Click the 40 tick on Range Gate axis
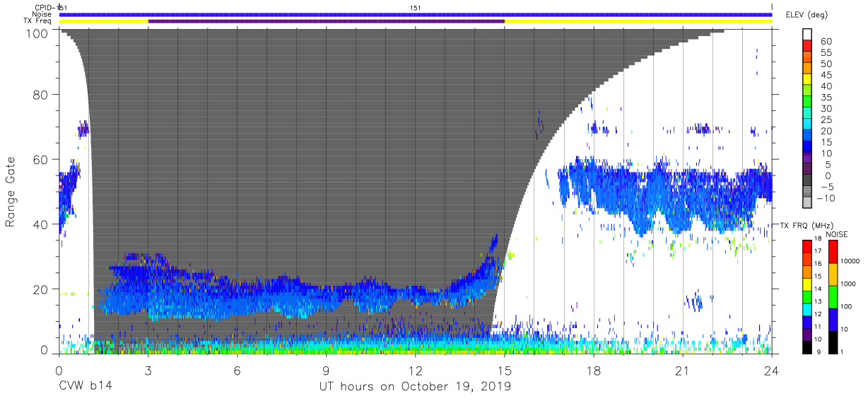 (x=40, y=224)
